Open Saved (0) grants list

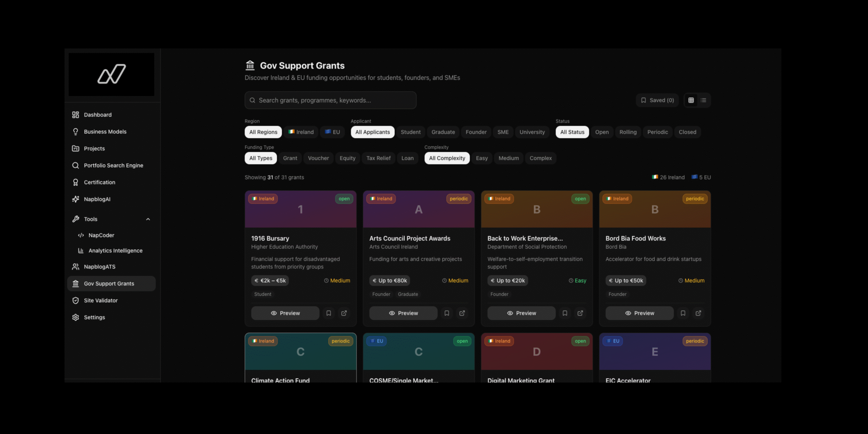tap(657, 100)
